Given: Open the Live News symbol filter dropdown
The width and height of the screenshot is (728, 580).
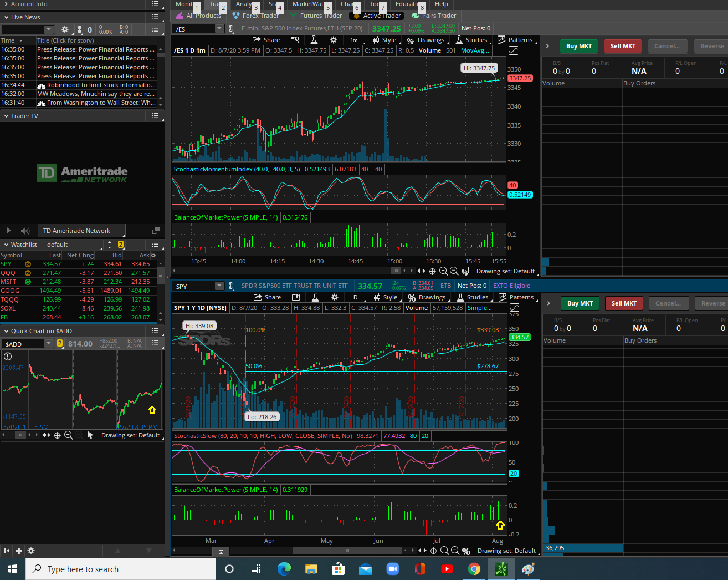Looking at the screenshot, I should click(x=49, y=29).
